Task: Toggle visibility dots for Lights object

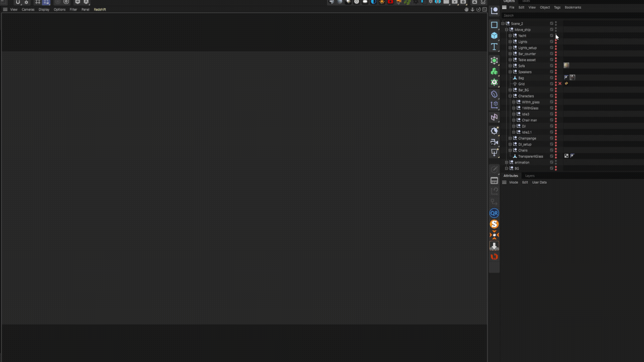Action: point(556,42)
